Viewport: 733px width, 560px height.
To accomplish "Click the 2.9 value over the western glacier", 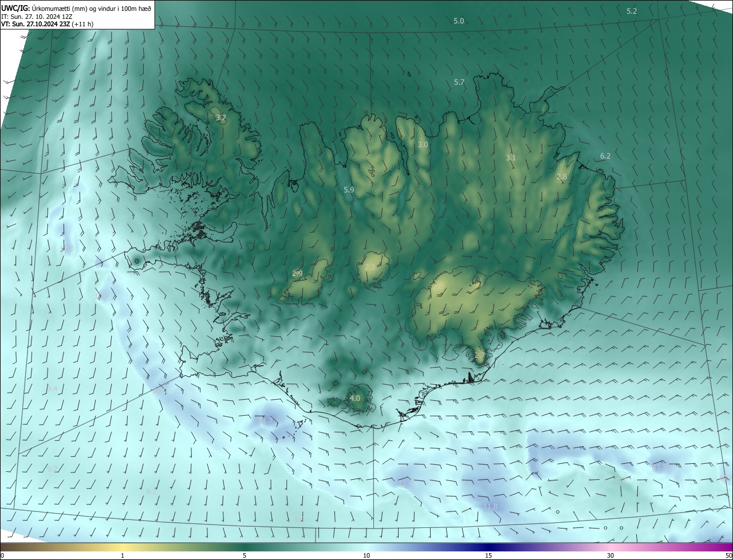I will [x=297, y=274].
